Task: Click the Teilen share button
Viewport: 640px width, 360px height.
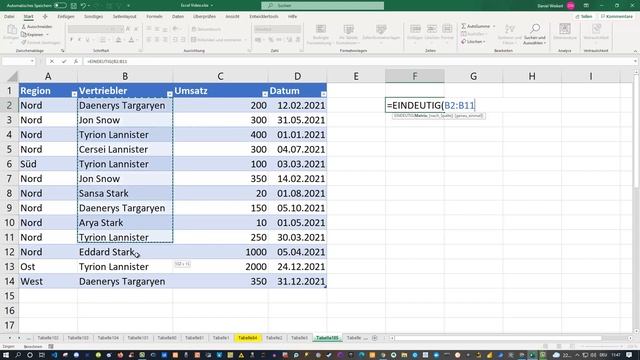Action: pyautogui.click(x=584, y=16)
